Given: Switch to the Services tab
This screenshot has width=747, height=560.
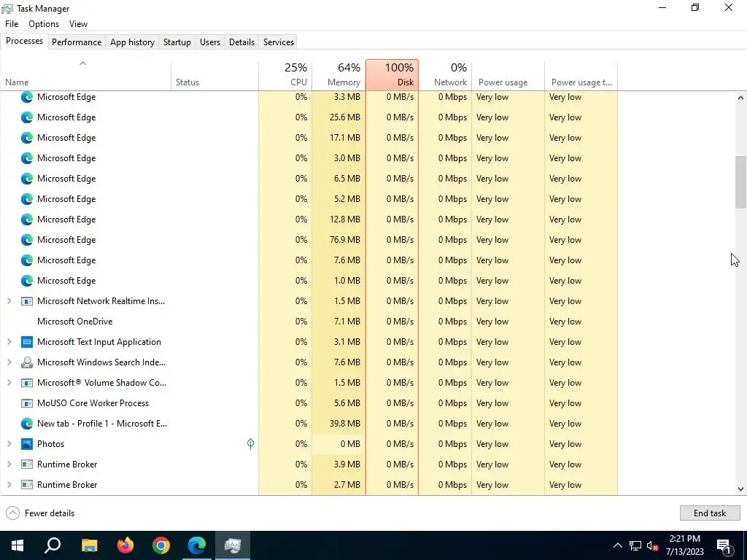Looking at the screenshot, I should [279, 42].
